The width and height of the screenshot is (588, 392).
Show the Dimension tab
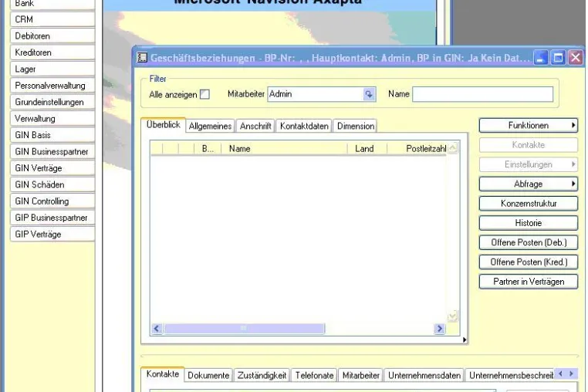(x=356, y=126)
